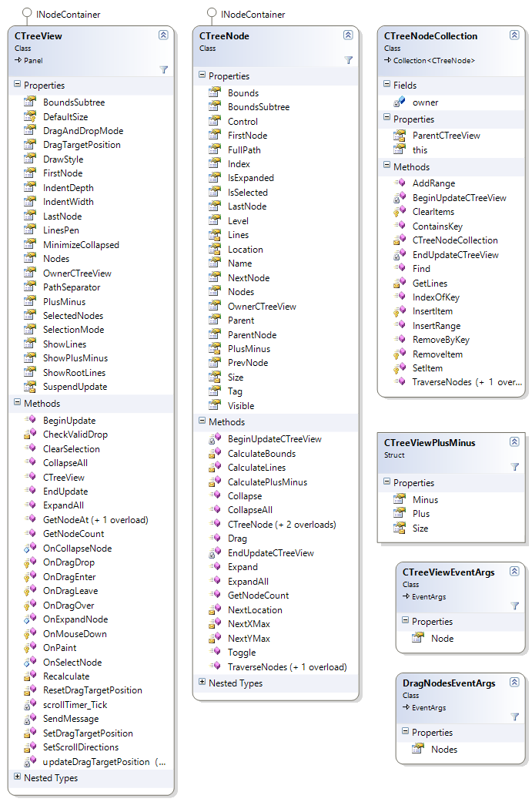Click the method icon beside AddRange
The image size is (532, 802).
[x=400, y=182]
